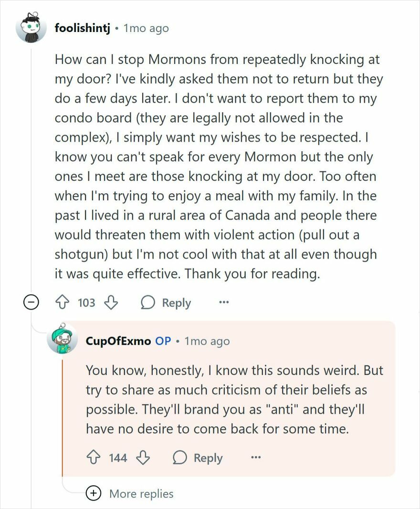
Task: Toggle the upvote arrow on the OP reply
Action: 94,458
